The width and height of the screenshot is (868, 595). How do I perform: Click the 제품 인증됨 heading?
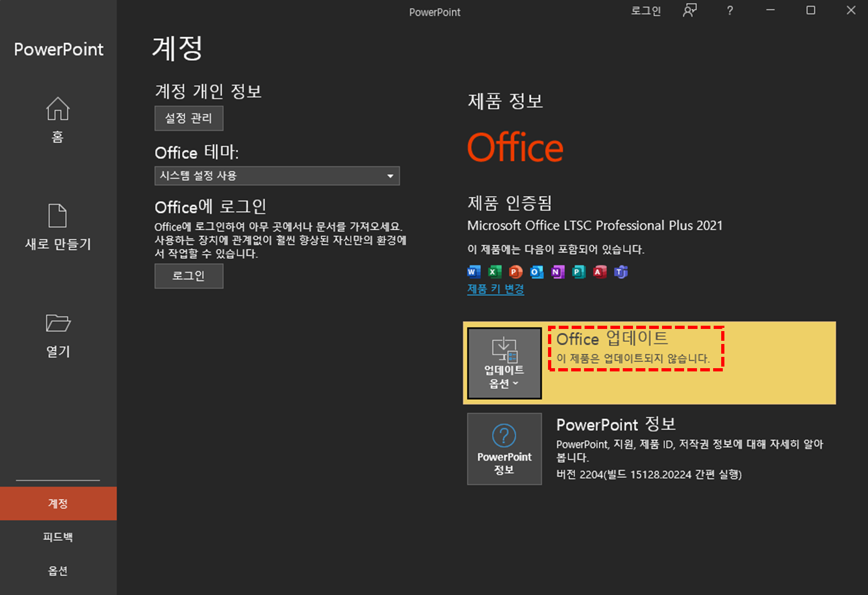509,203
